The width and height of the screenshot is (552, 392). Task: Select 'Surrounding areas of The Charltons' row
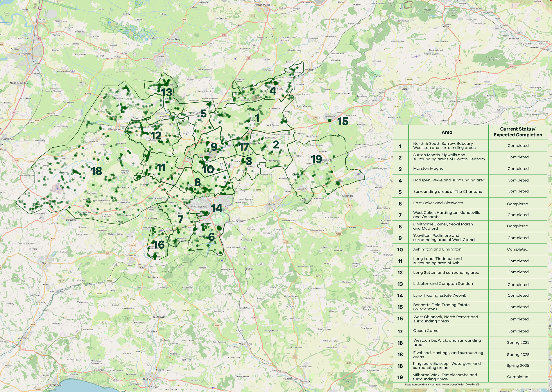click(470, 192)
